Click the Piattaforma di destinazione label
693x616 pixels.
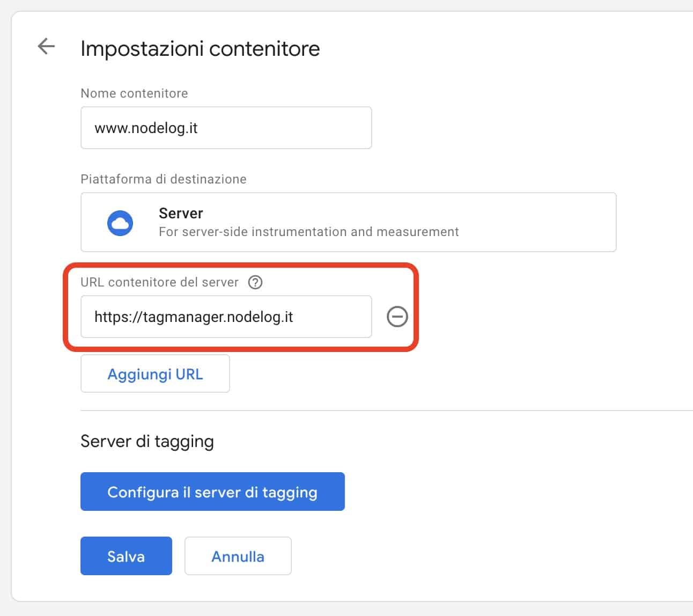163,179
